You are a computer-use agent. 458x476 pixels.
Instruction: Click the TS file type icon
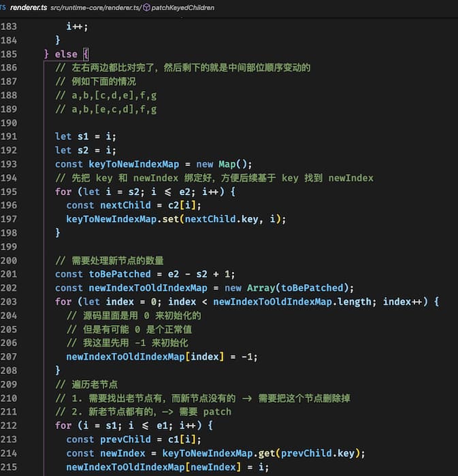pyautogui.click(x=3, y=7)
